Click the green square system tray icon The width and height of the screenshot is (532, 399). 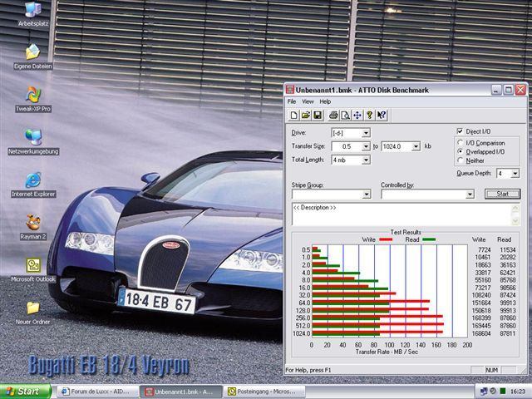503,392
